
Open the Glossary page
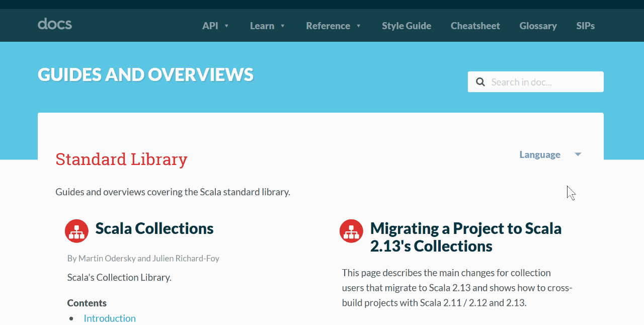(x=538, y=26)
